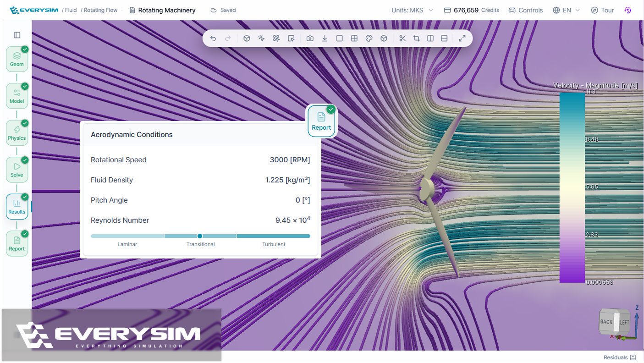Expand the viewport to fullscreen
Screen dimensions: 644x363
[462, 38]
